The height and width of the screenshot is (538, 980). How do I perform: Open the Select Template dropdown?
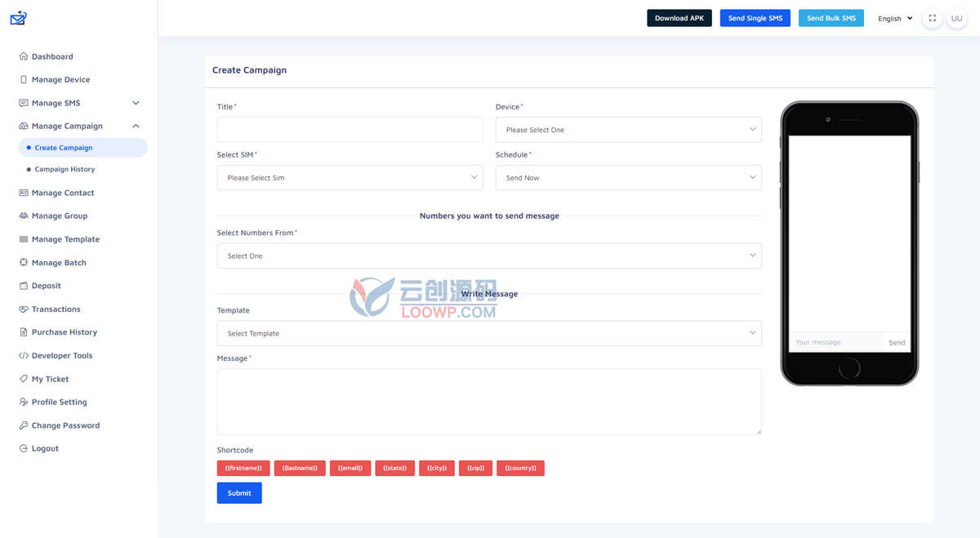click(489, 333)
